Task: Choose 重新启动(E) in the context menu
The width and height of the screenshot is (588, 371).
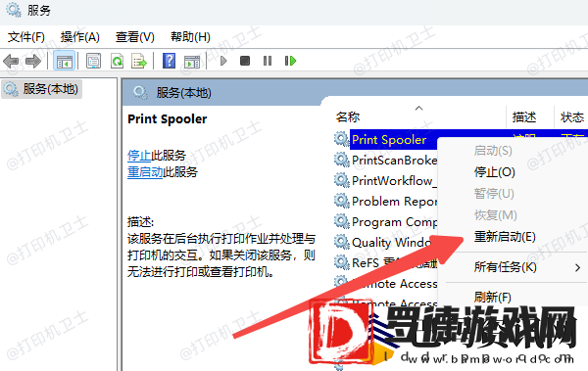Action: coord(505,237)
